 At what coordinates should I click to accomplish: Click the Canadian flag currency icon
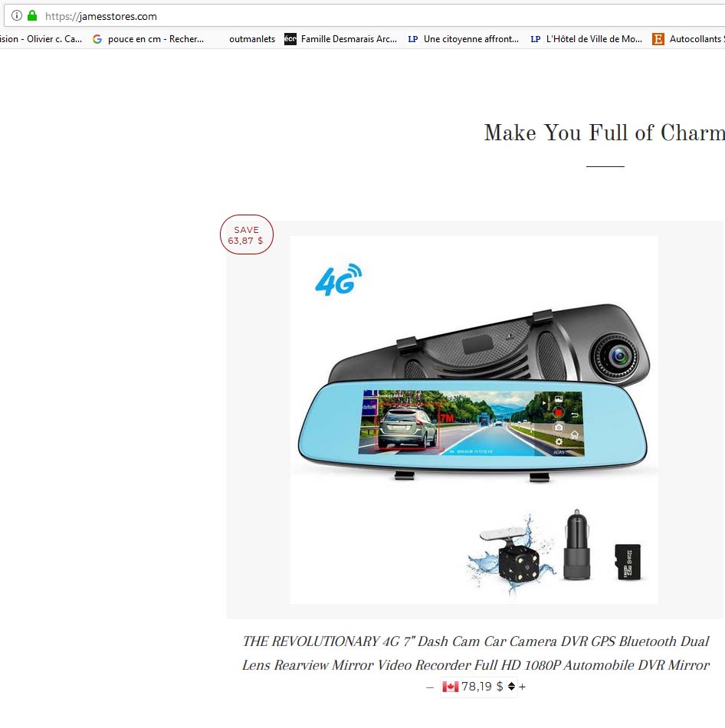click(450, 686)
